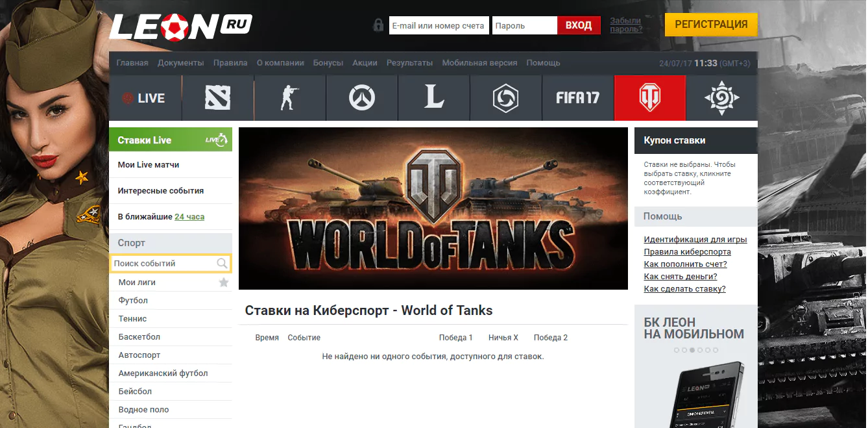Click the Победа 2 column header
This screenshot has width=868, height=428.
(551, 338)
